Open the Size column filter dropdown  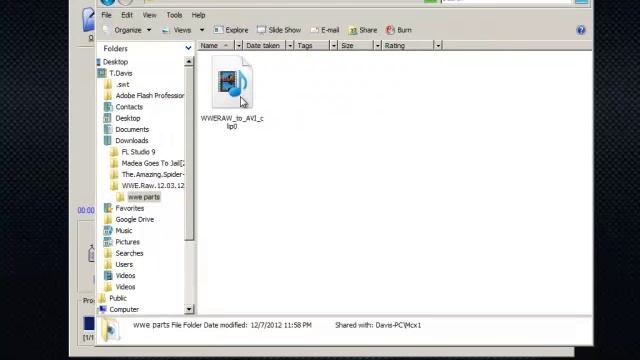click(378, 45)
